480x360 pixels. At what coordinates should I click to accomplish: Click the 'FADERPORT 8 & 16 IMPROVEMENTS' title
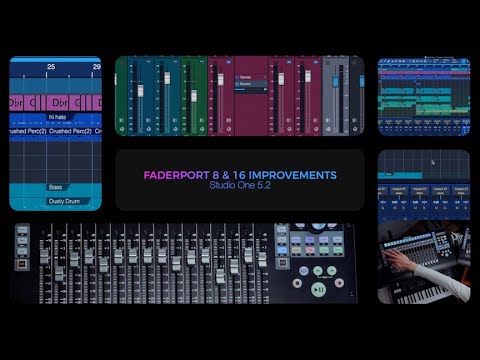pos(240,175)
